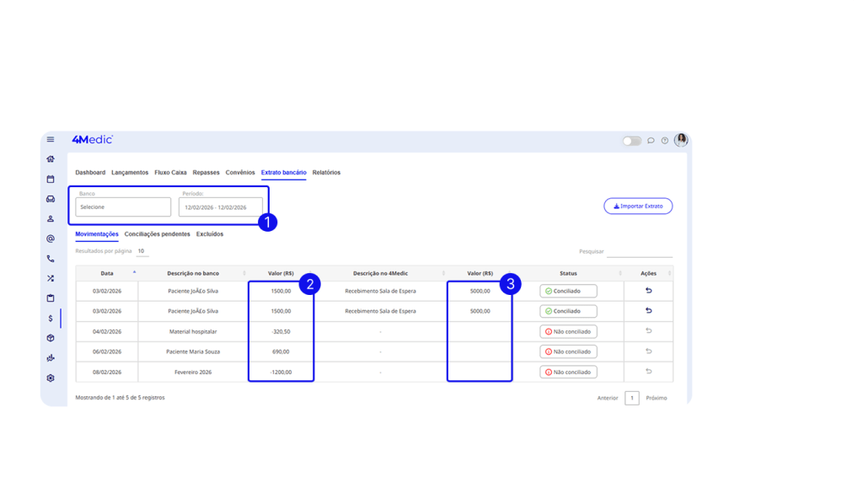Open the Período date range picker
The height and width of the screenshot is (504, 863).
(x=220, y=206)
